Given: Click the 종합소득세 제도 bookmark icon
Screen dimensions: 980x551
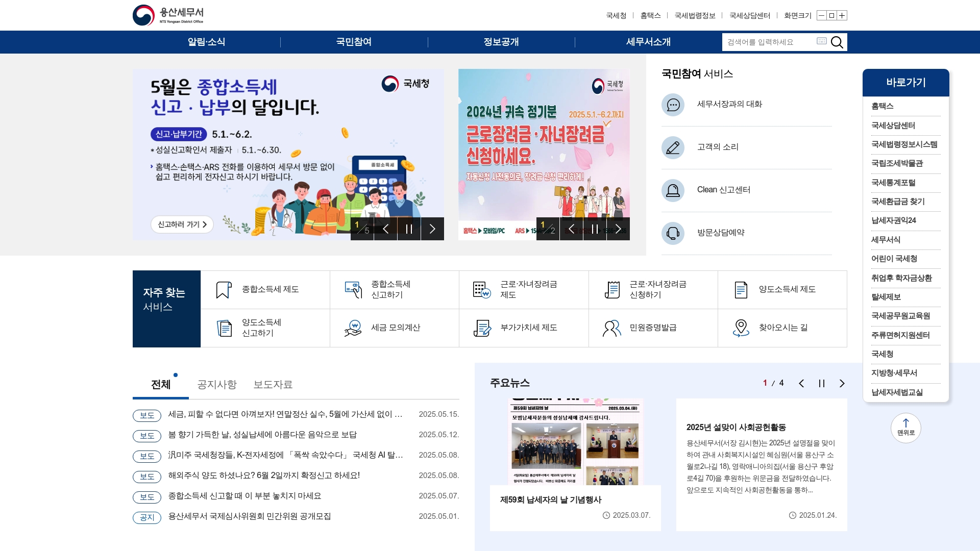Looking at the screenshot, I should click(x=224, y=290).
